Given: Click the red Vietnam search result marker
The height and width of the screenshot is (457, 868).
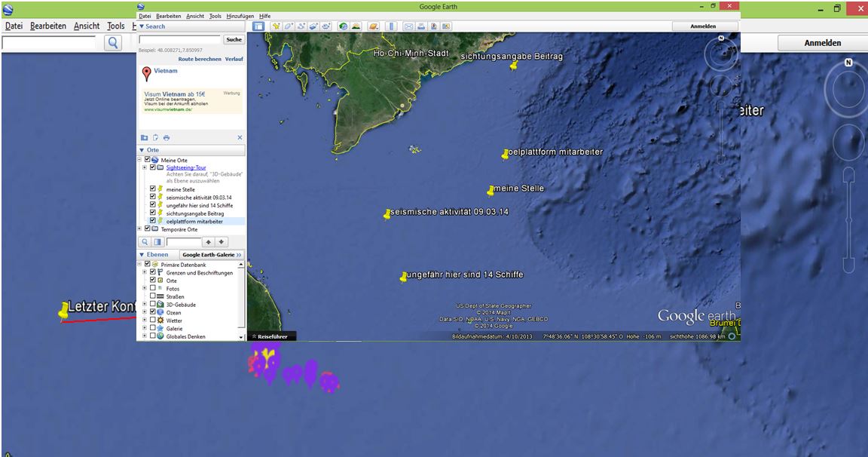Looking at the screenshot, I should click(146, 74).
